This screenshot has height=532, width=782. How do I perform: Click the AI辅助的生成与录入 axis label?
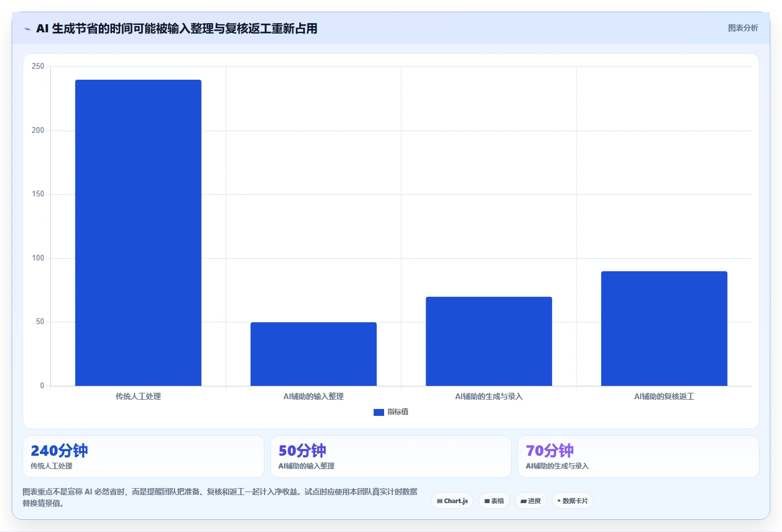tap(489, 396)
